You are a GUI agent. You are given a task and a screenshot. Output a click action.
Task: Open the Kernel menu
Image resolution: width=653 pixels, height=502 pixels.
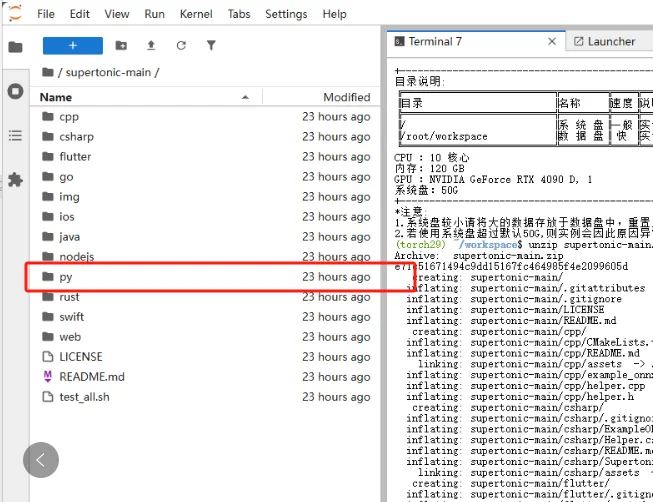pos(196,14)
